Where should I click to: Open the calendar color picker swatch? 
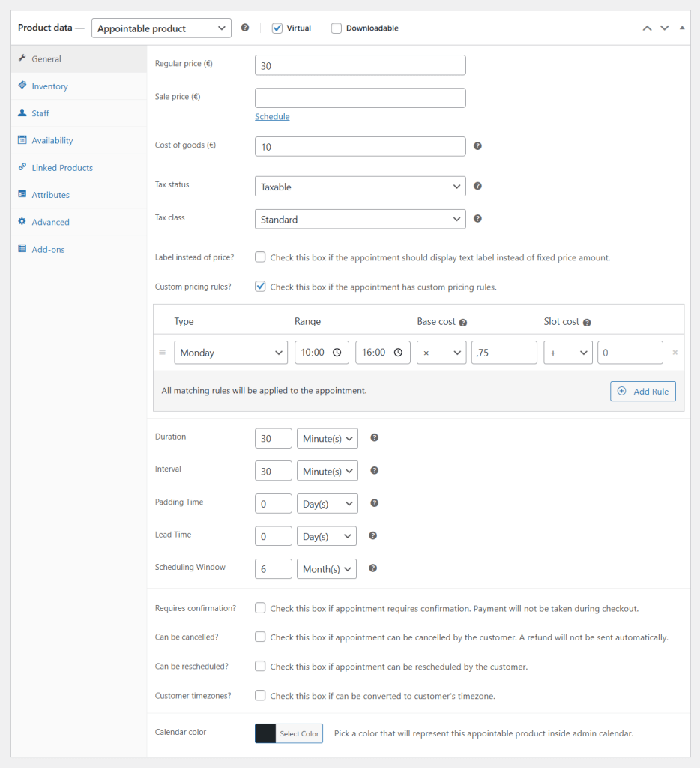266,733
